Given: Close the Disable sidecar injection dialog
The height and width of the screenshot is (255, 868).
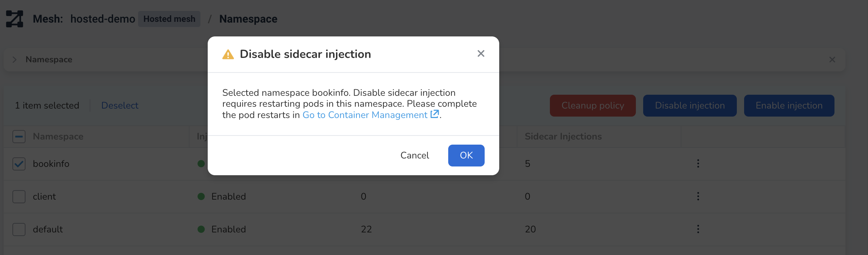Looking at the screenshot, I should (x=481, y=54).
